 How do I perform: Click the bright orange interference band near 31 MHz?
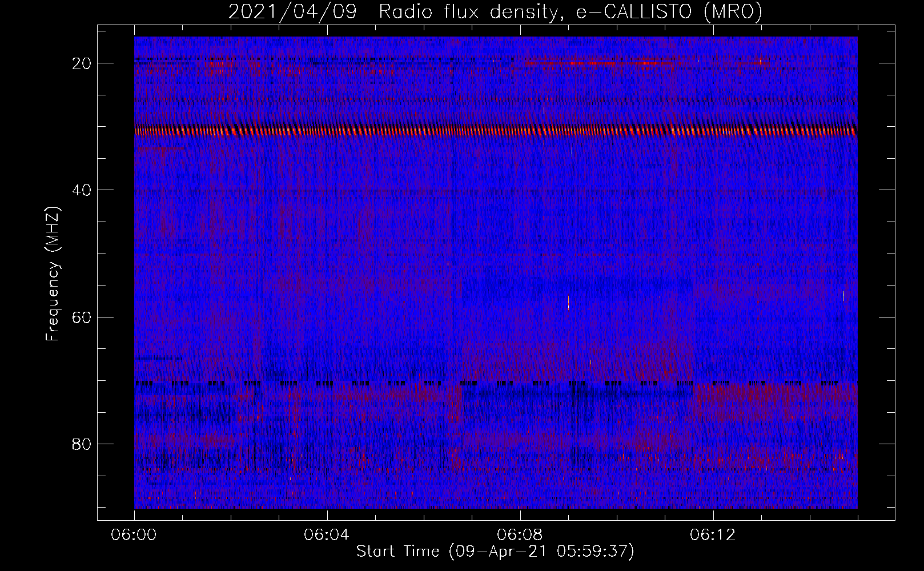[496, 131]
